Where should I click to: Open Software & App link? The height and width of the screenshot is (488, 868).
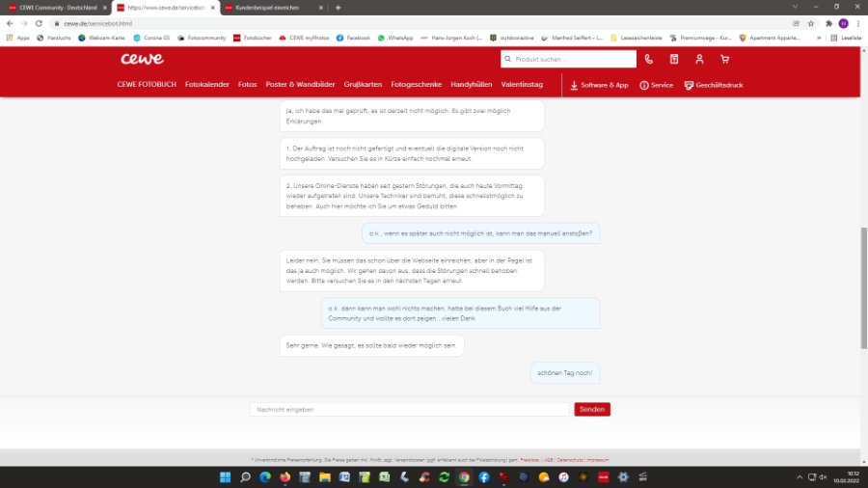coord(599,85)
